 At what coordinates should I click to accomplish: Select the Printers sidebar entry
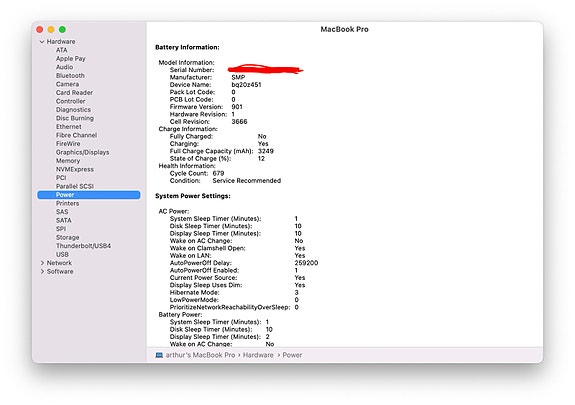click(67, 203)
